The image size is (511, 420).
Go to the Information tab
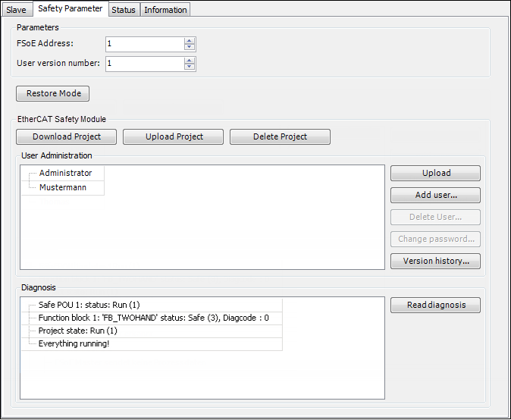(165, 10)
